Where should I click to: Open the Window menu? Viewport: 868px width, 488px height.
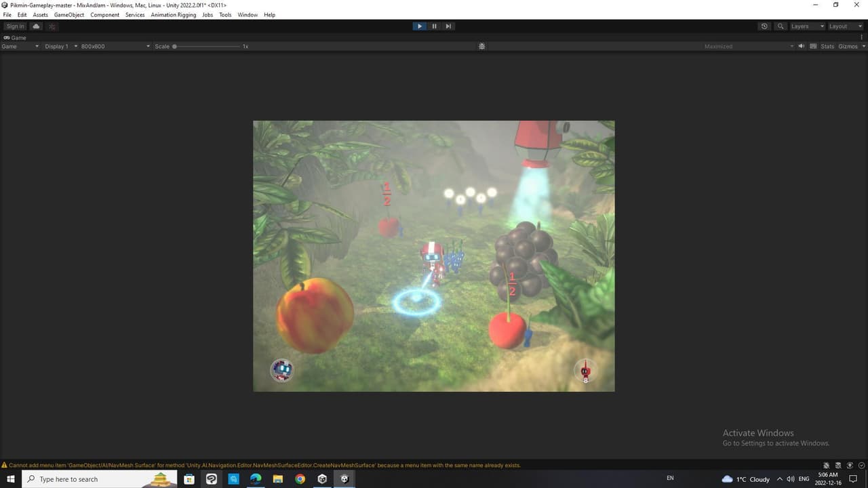(248, 15)
